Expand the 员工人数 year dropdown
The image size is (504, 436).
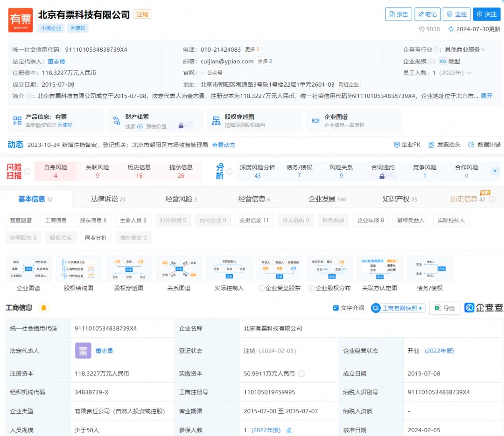[x=469, y=73]
